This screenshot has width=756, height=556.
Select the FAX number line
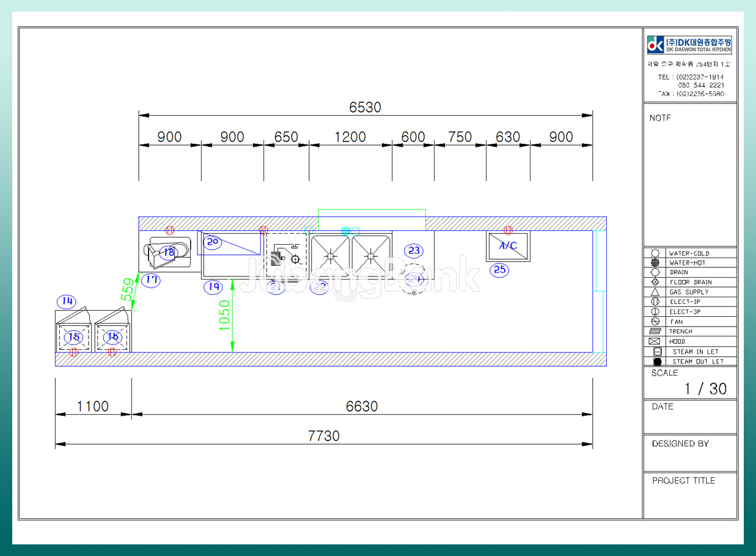pyautogui.click(x=691, y=94)
